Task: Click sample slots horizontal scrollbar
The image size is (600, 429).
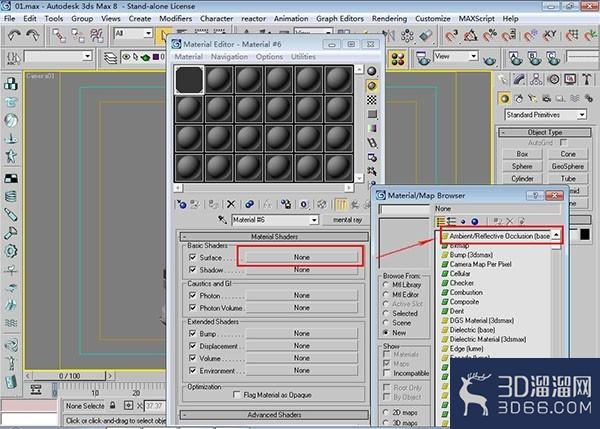Action: coord(263,188)
